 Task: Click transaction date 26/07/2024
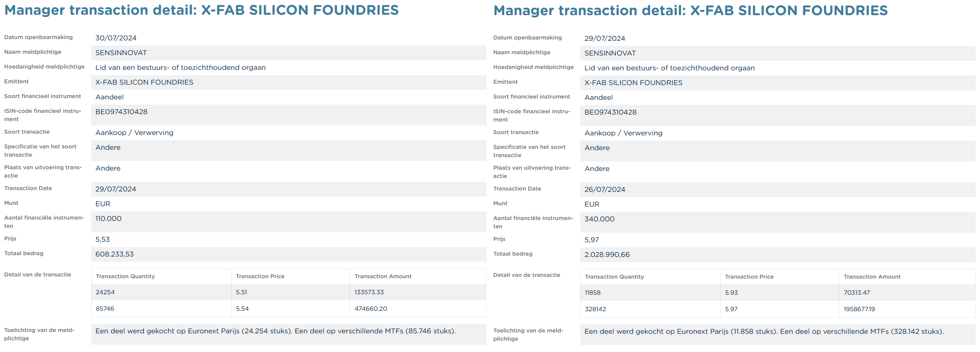tap(605, 190)
